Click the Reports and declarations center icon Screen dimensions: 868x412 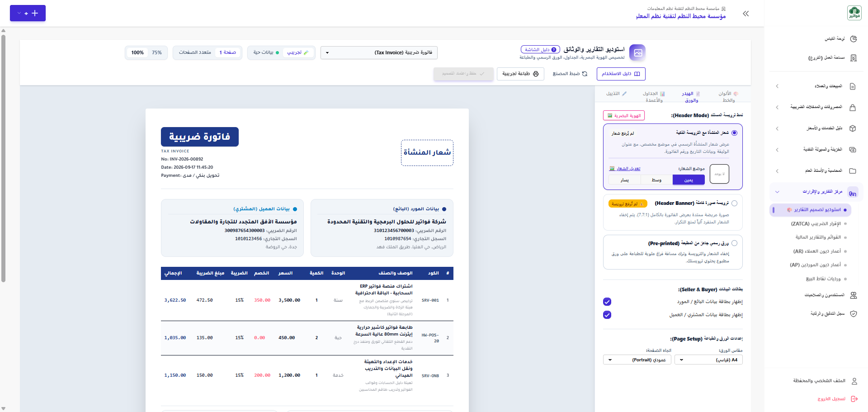pos(853,192)
